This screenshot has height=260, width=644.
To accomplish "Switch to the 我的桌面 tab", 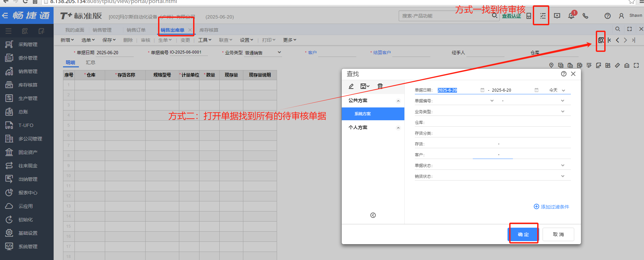I will click(x=74, y=30).
